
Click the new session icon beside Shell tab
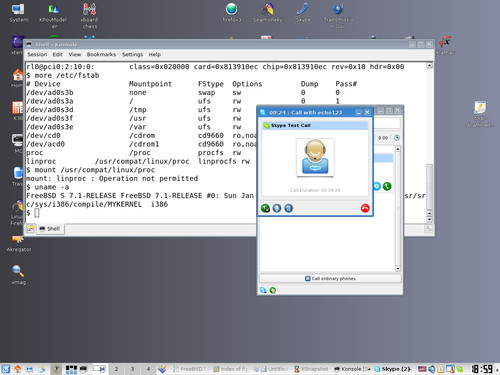pos(30,229)
